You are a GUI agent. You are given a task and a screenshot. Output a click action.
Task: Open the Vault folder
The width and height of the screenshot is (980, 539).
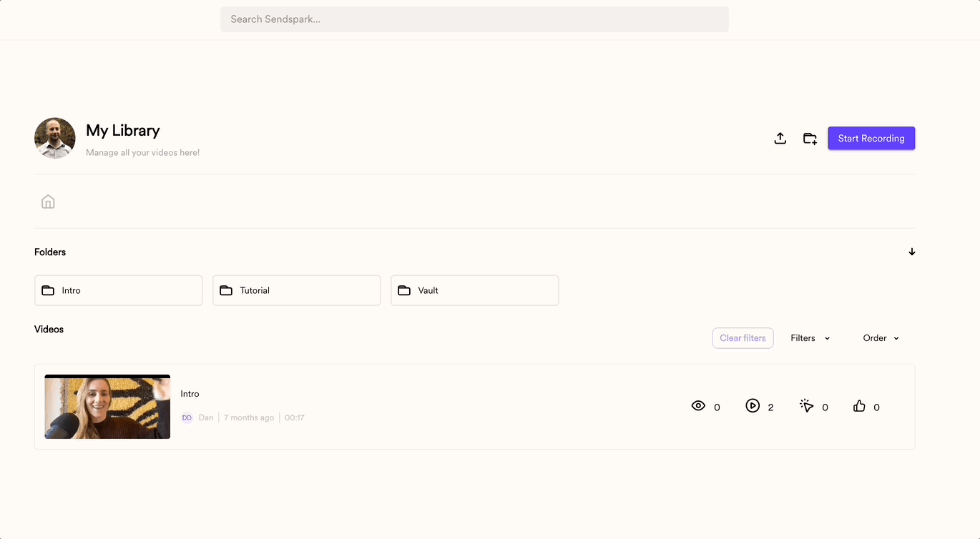(475, 290)
